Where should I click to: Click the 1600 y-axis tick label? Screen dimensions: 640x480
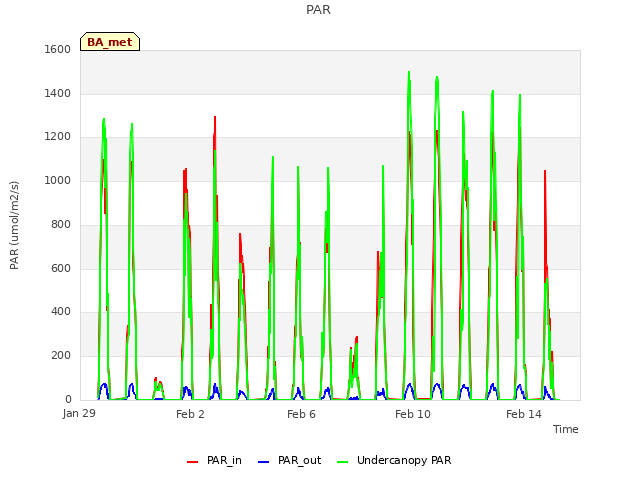[x=58, y=49]
